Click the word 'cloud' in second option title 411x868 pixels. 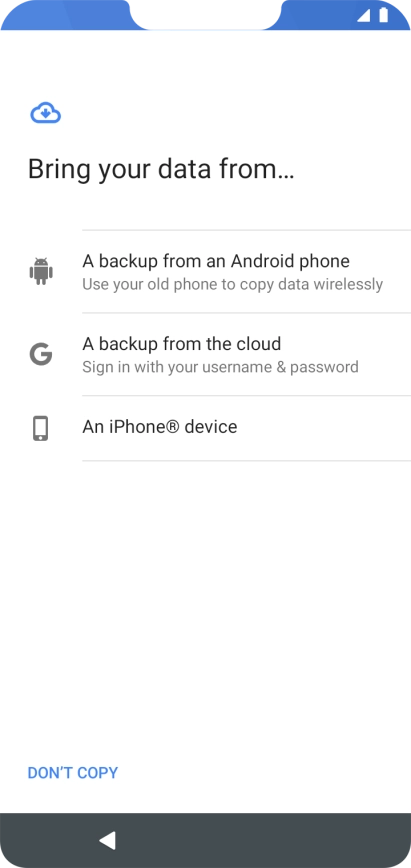(x=260, y=344)
